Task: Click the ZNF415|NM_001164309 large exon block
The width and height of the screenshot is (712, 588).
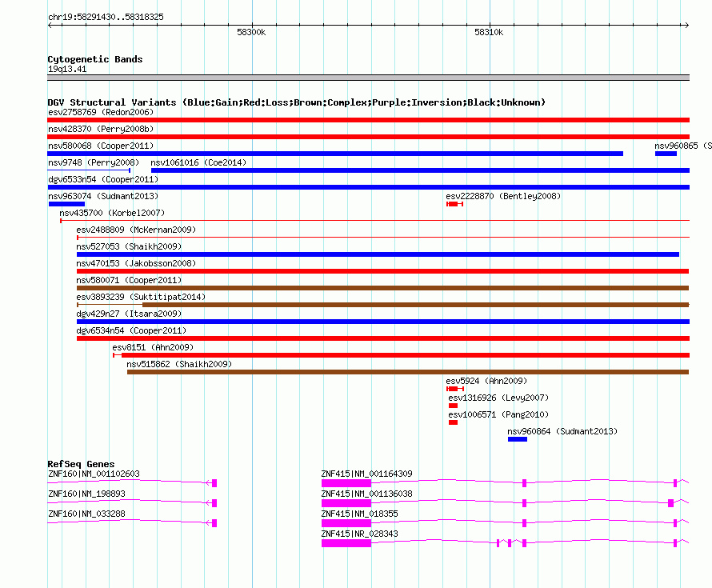Action: 346,483
